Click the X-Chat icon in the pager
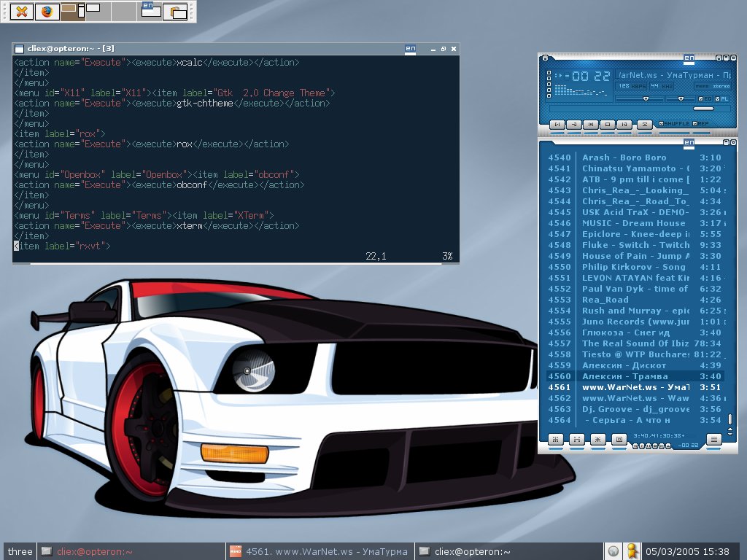The image size is (747, 560). point(21,11)
